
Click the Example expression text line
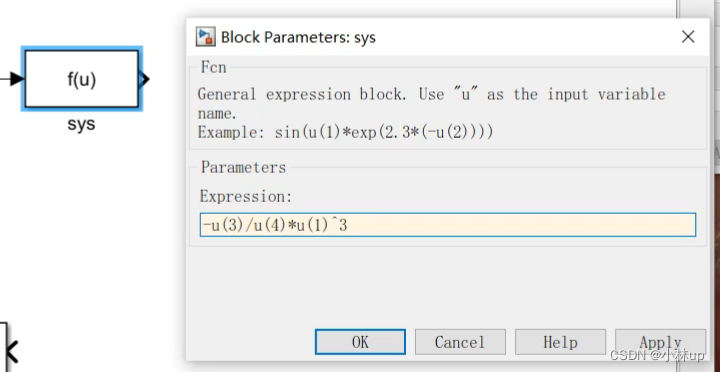click(345, 132)
